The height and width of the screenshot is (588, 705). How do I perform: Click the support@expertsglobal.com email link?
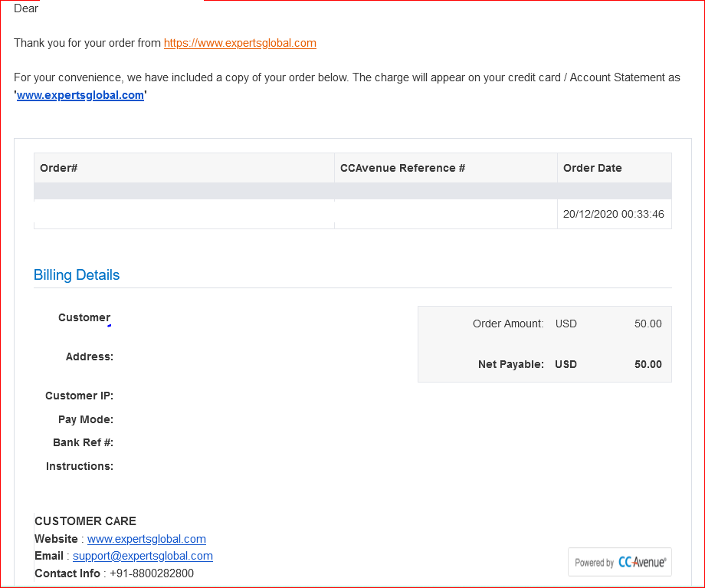[x=143, y=556]
